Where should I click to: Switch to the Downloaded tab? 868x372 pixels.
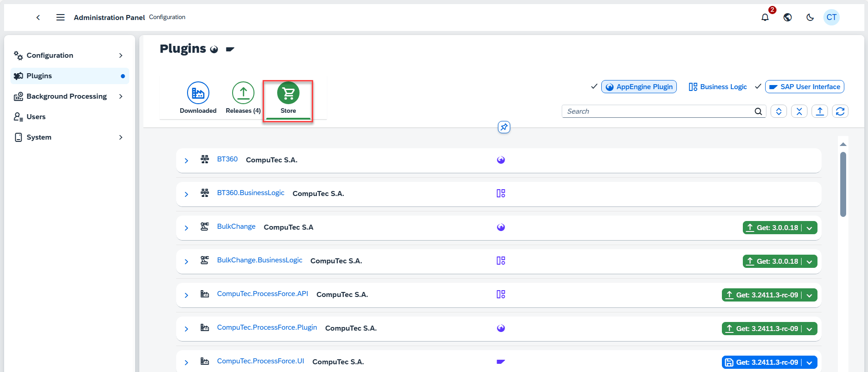tap(198, 98)
